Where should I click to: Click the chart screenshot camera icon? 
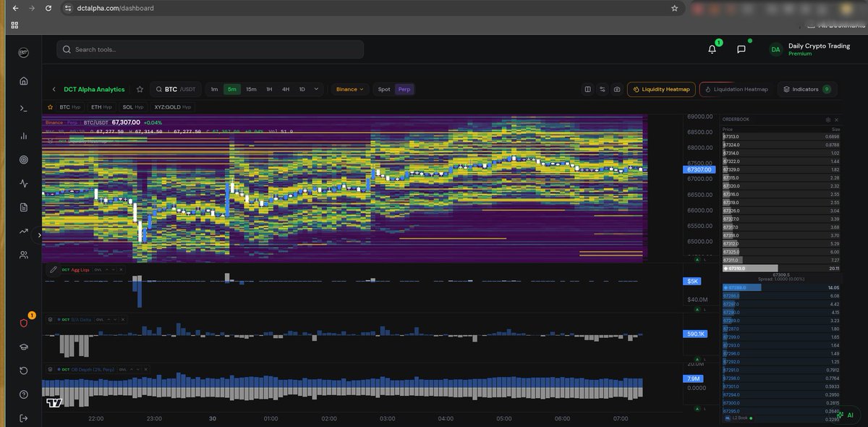[616, 89]
